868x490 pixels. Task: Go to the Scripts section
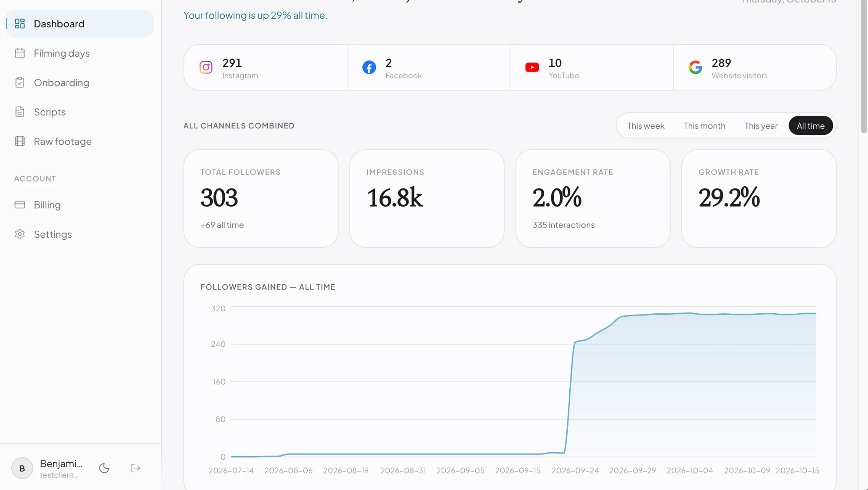[80, 112]
